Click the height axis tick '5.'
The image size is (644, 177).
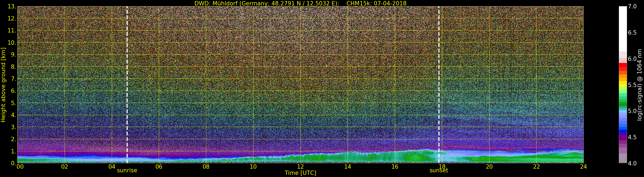pos(13,103)
